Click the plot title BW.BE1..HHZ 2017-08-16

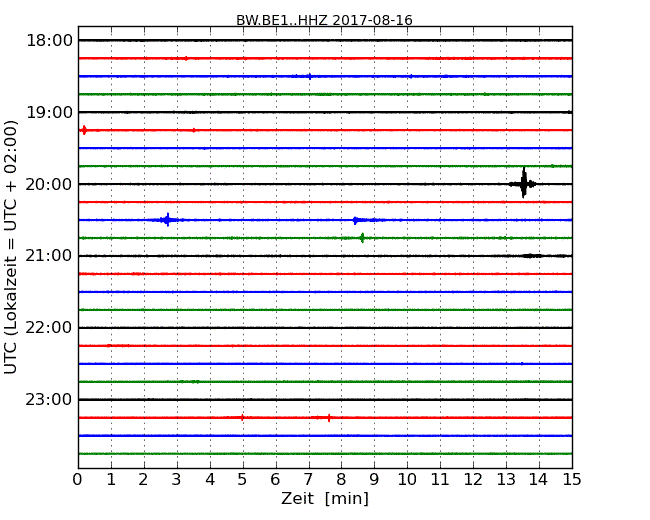tap(324, 20)
